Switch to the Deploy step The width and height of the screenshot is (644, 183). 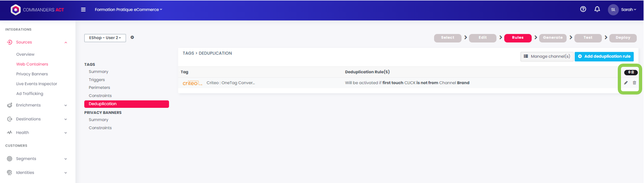pyautogui.click(x=623, y=38)
